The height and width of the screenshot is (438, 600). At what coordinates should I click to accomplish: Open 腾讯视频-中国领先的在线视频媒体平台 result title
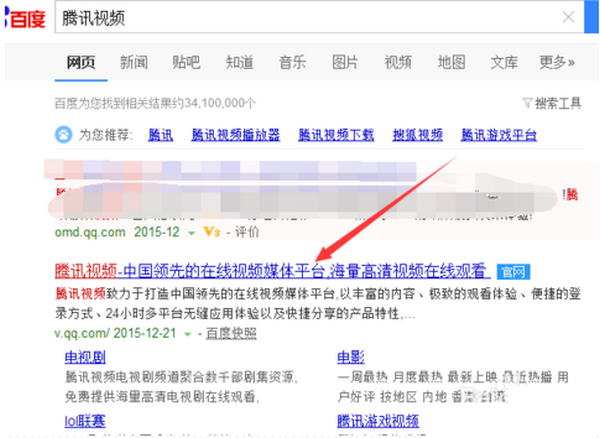[x=272, y=270]
